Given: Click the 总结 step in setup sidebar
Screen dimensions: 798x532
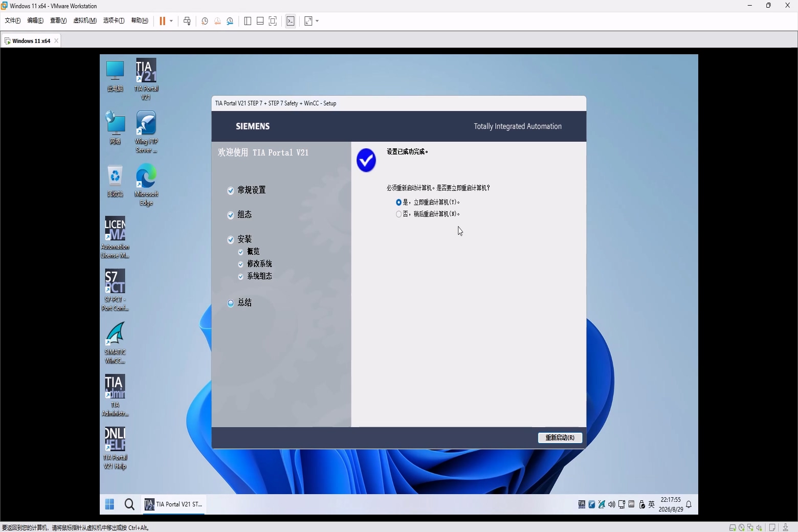Looking at the screenshot, I should tap(239, 303).
